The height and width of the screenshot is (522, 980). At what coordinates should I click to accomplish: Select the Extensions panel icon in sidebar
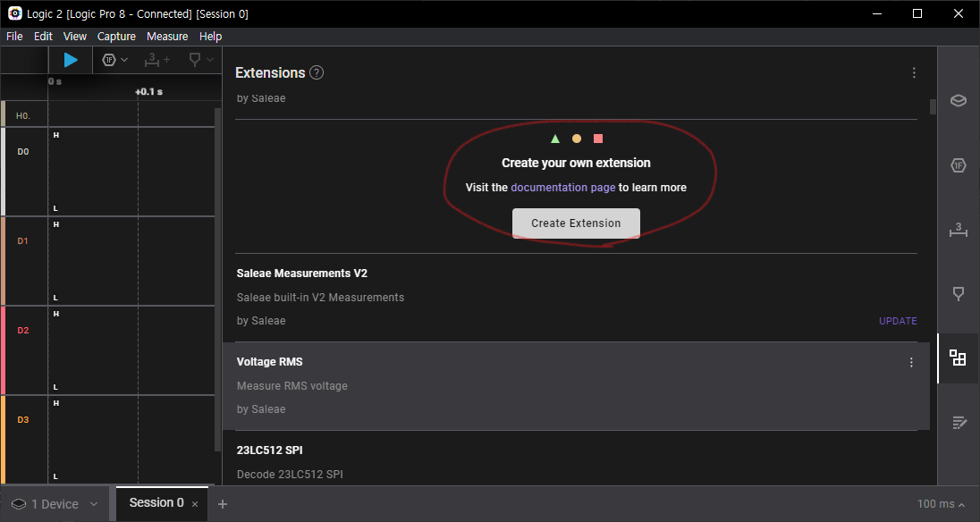coord(958,358)
